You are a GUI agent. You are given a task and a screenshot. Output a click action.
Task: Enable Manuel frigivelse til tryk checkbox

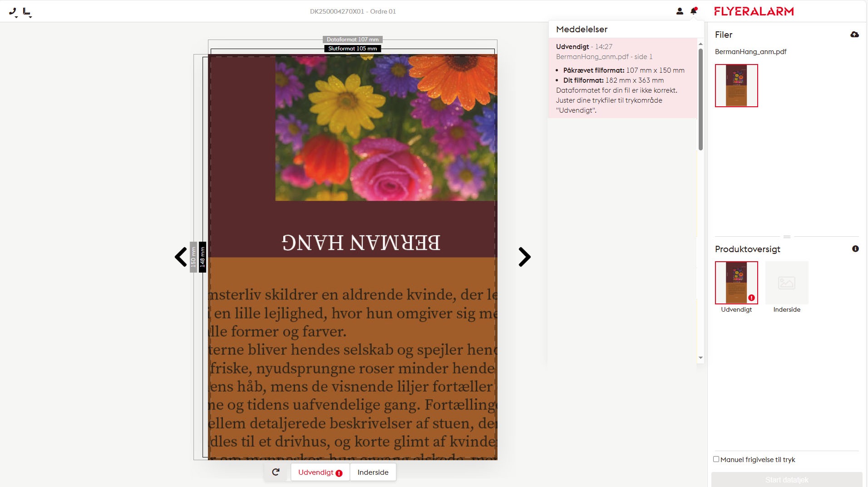point(716,459)
